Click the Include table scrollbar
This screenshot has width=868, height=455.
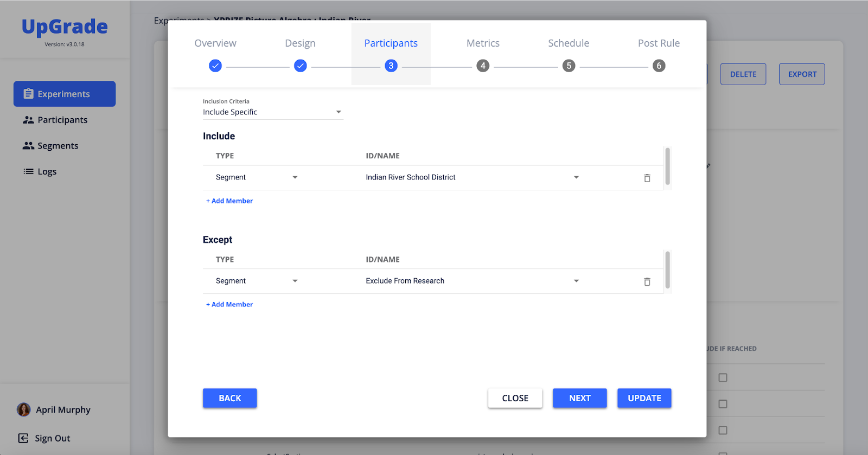(667, 166)
